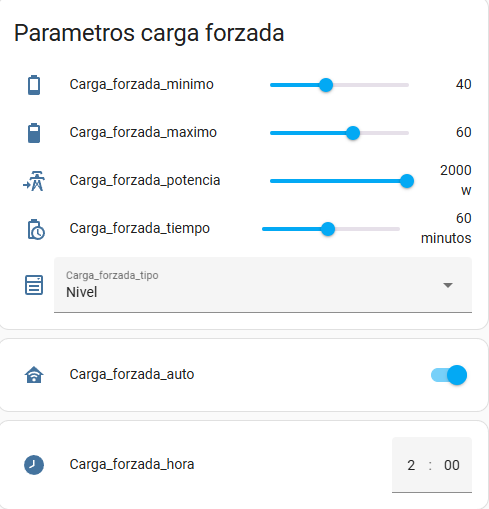
Task: Click the full battery icon for Carga_forzada_maximo
Action: [34, 133]
